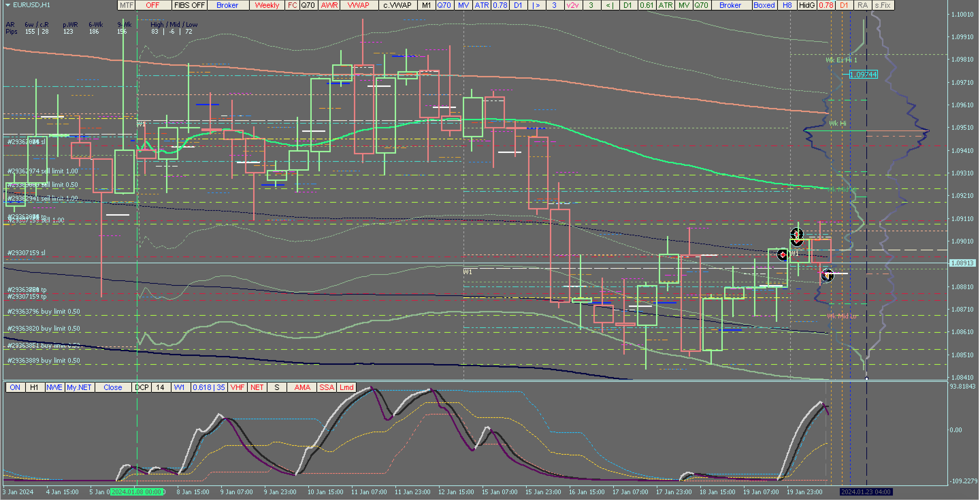
Task: Click the MTF button
Action: (126, 5)
